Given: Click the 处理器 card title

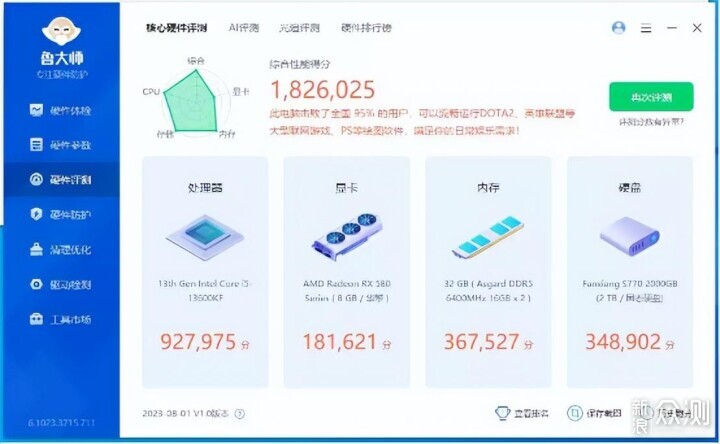Looking at the screenshot, I should (205, 187).
